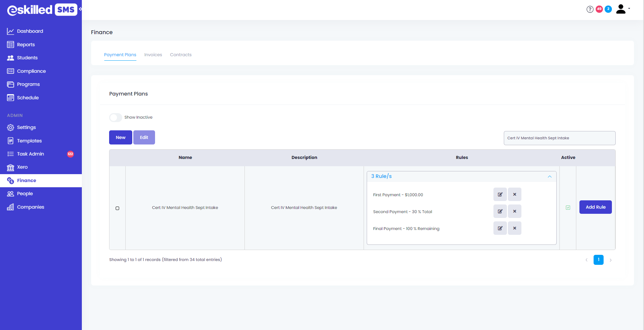
Task: Click the Templates document icon
Action: [10, 141]
